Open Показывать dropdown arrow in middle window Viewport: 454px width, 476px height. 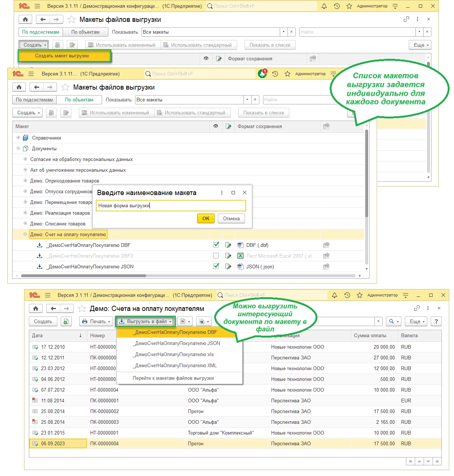(247, 100)
